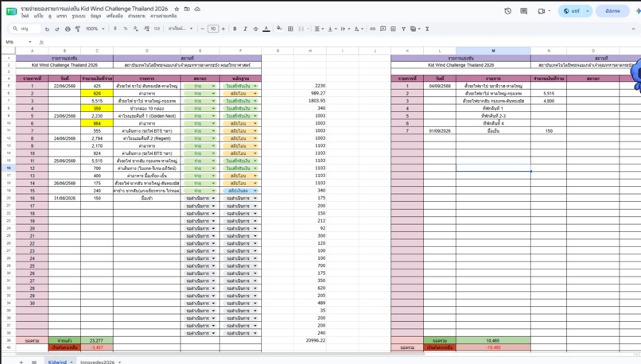This screenshot has width=641, height=364.
Task: Open the ส่วนขยาย (Extensions) menu
Action: coord(137,16)
